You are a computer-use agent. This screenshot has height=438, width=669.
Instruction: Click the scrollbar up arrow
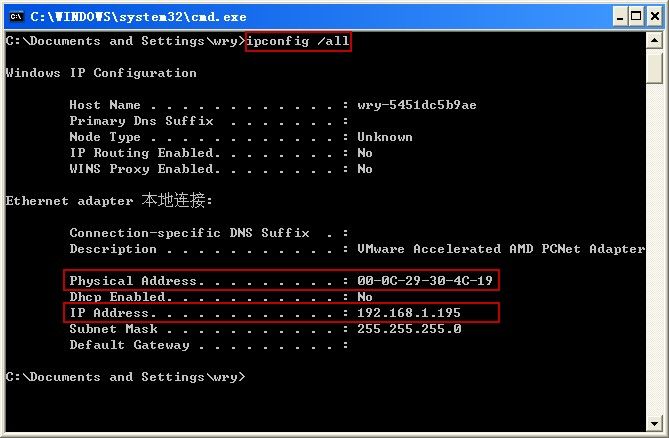pyautogui.click(x=654, y=41)
